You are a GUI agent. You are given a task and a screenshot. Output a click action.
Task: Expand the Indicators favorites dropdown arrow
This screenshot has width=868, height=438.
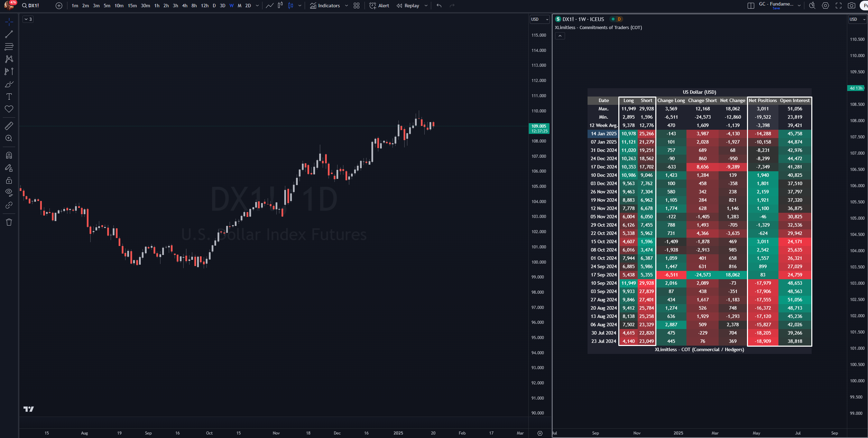347,6
